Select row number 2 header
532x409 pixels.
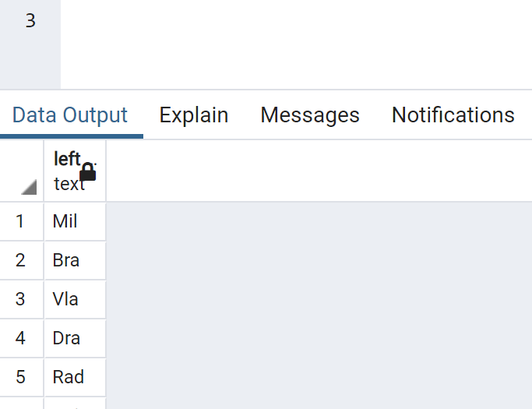click(22, 260)
